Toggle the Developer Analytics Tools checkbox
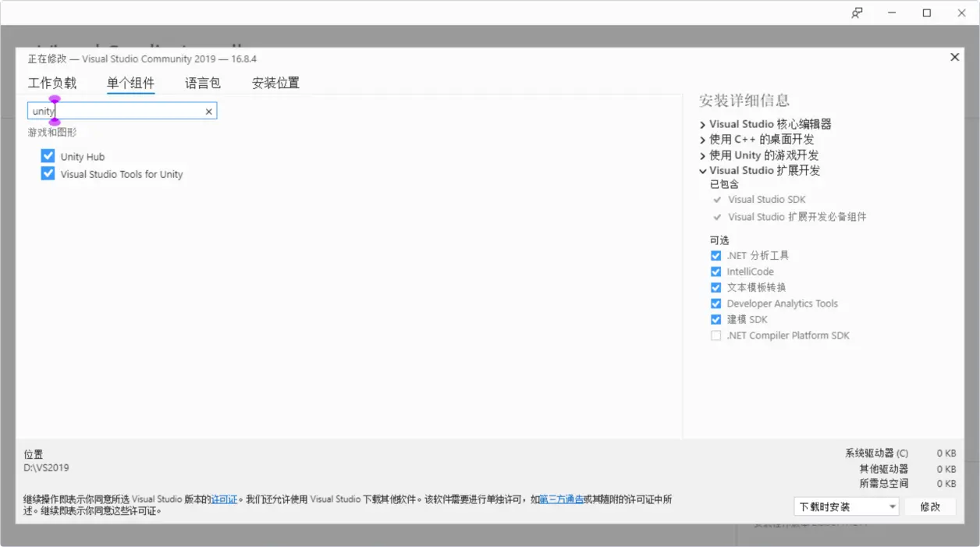 (x=715, y=304)
